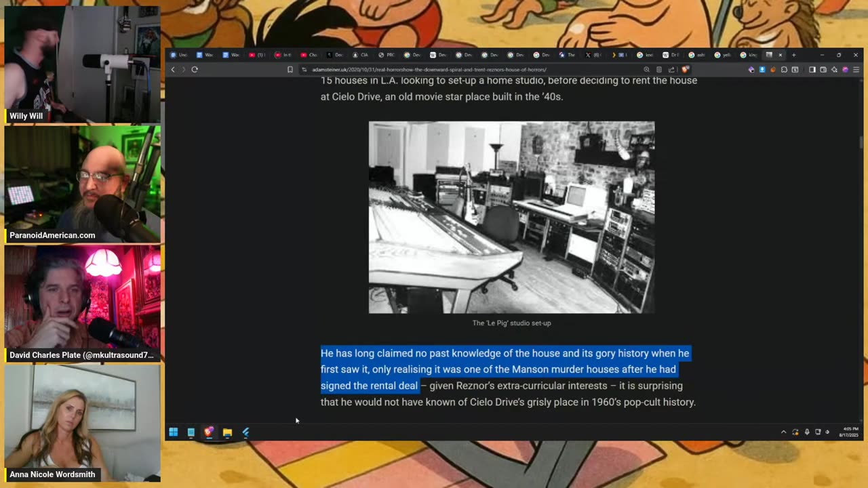Image resolution: width=868 pixels, height=488 pixels.
Task: Open the Brave Shields lion icon
Action: 686,69
